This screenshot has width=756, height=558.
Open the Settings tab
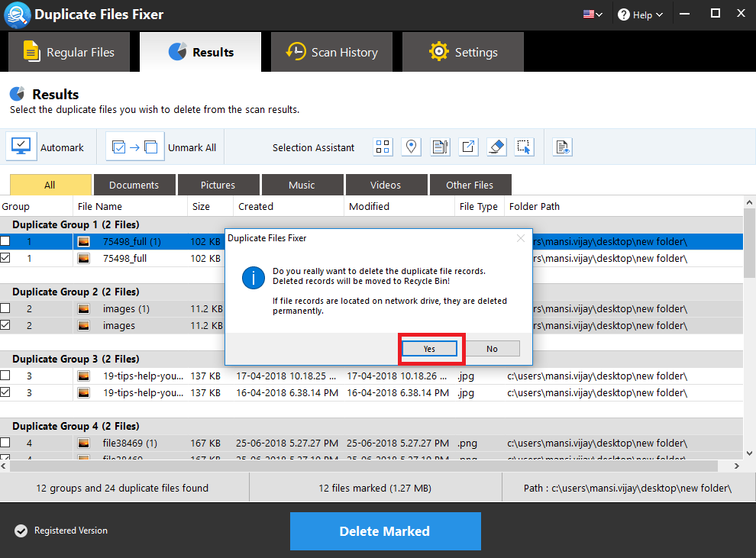tap(463, 52)
